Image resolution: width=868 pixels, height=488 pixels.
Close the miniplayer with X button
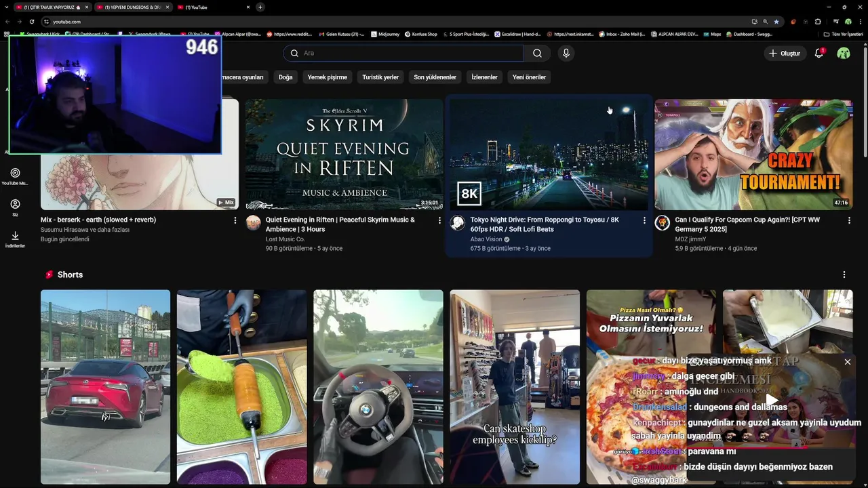pos(848,362)
